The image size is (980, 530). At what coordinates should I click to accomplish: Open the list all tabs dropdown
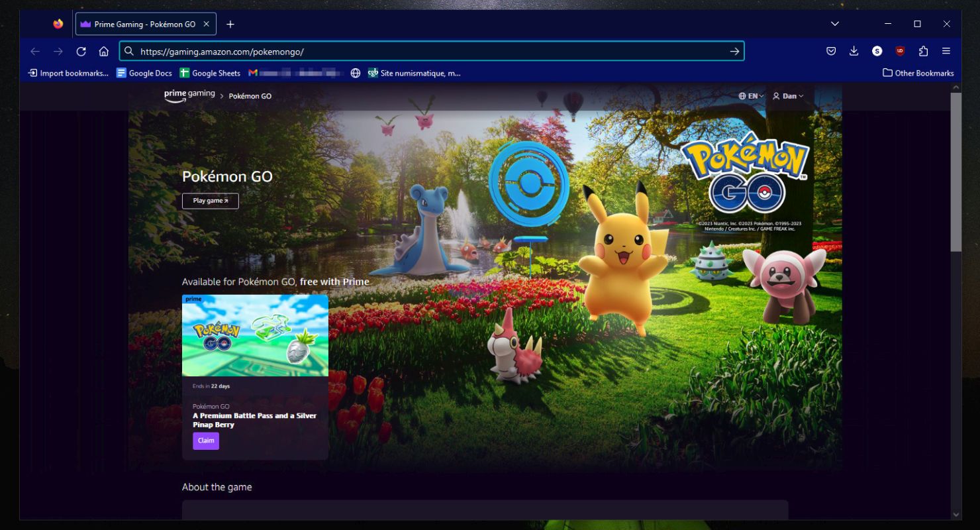[835, 24]
